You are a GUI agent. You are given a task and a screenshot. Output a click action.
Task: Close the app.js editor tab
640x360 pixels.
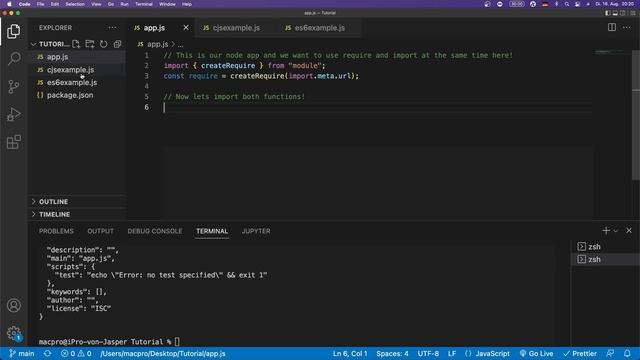pyautogui.click(x=186, y=28)
